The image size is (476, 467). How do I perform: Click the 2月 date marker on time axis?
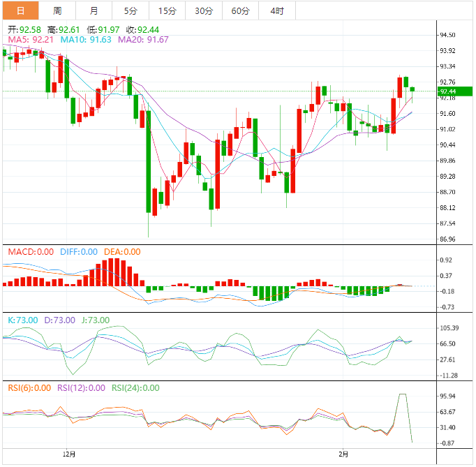(341, 454)
